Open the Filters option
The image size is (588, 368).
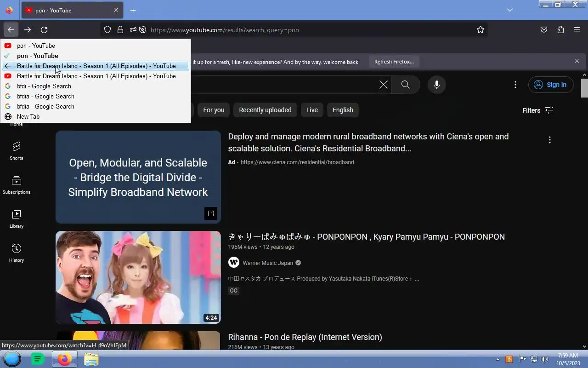click(537, 110)
